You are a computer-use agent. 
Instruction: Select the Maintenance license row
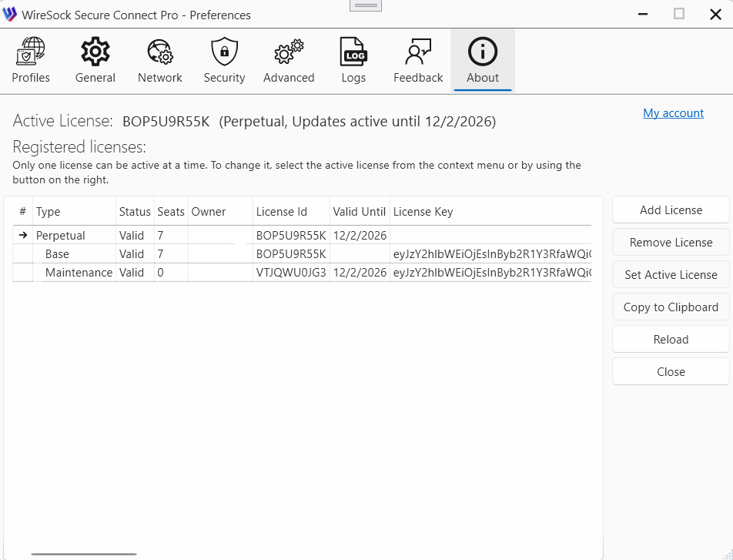(79, 273)
